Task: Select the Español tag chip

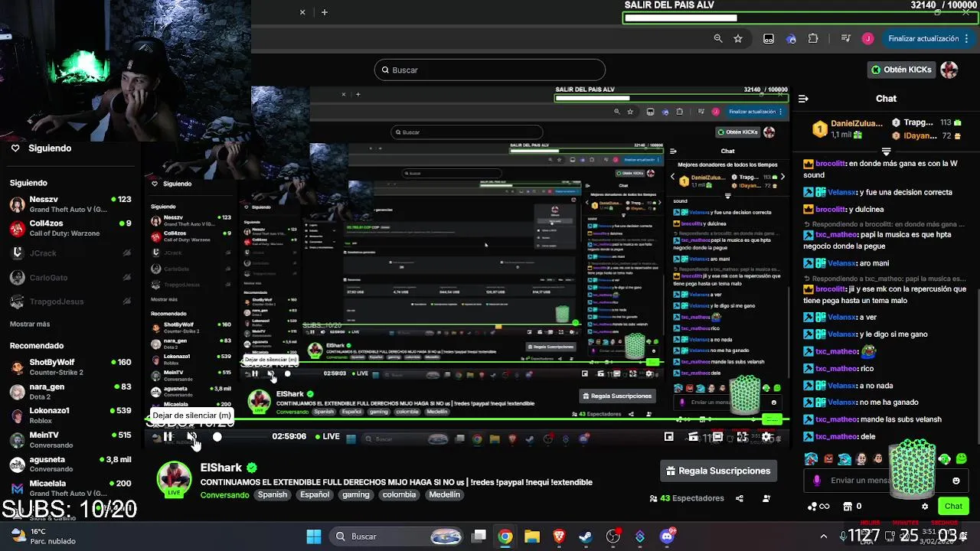Action: 315,494
